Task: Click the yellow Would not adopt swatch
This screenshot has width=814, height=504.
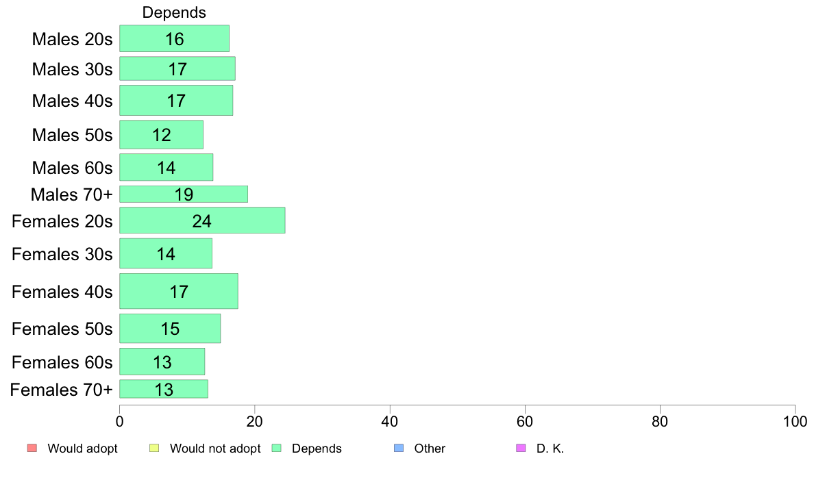Action: 154,448
